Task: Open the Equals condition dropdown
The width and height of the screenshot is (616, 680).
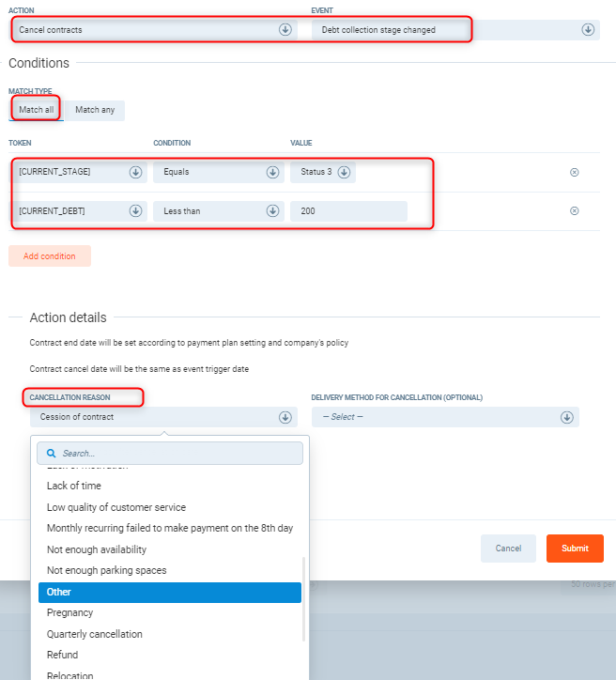Action: 218,173
